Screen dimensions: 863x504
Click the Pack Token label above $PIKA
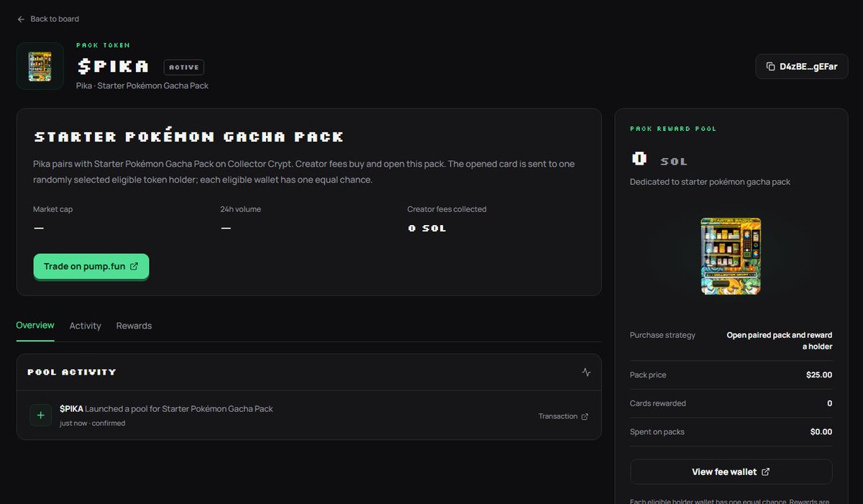[103, 45]
